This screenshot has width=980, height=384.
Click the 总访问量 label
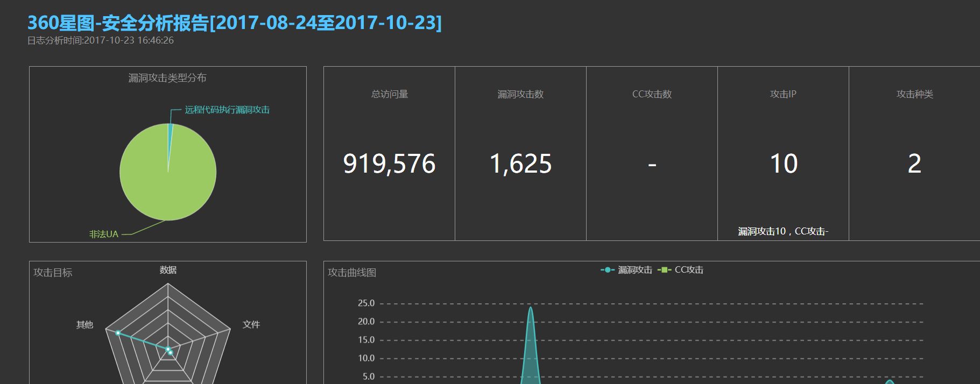tap(390, 94)
